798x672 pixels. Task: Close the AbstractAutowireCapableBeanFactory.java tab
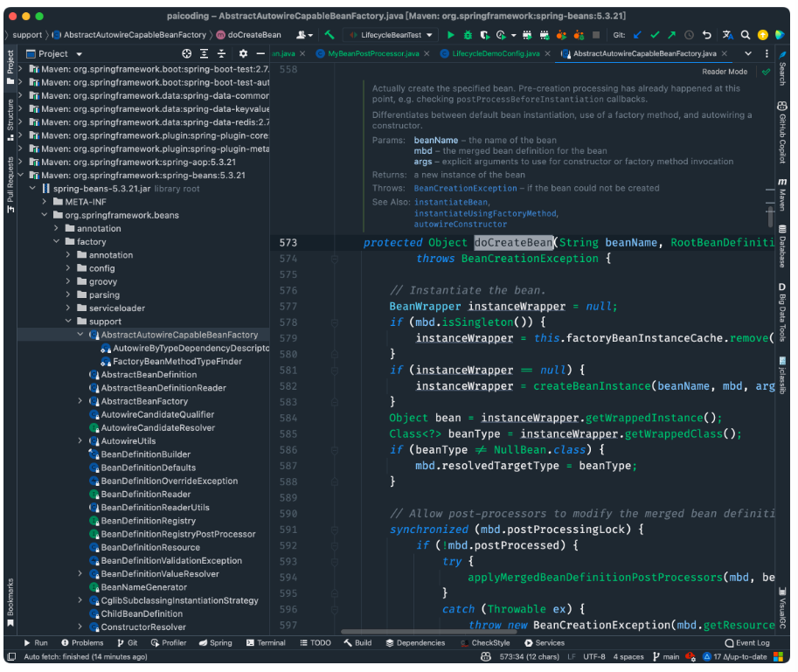point(725,53)
